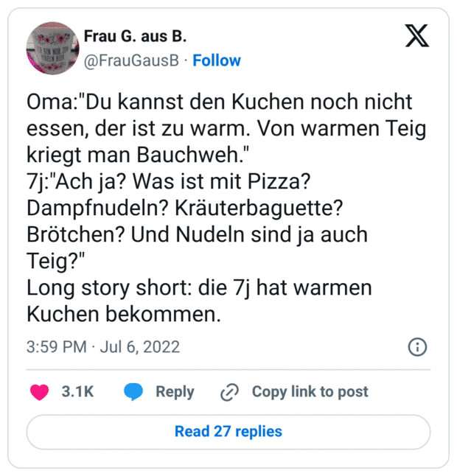Select Copy link to post text
The image size is (457, 476).
pyautogui.click(x=310, y=392)
